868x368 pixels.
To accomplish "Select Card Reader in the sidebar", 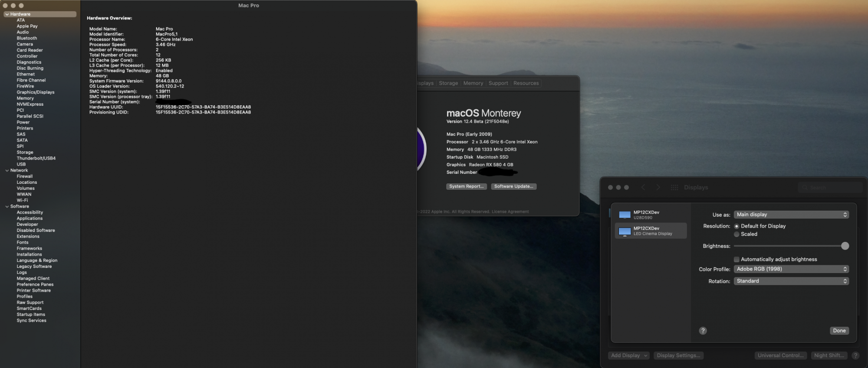I will click(30, 50).
